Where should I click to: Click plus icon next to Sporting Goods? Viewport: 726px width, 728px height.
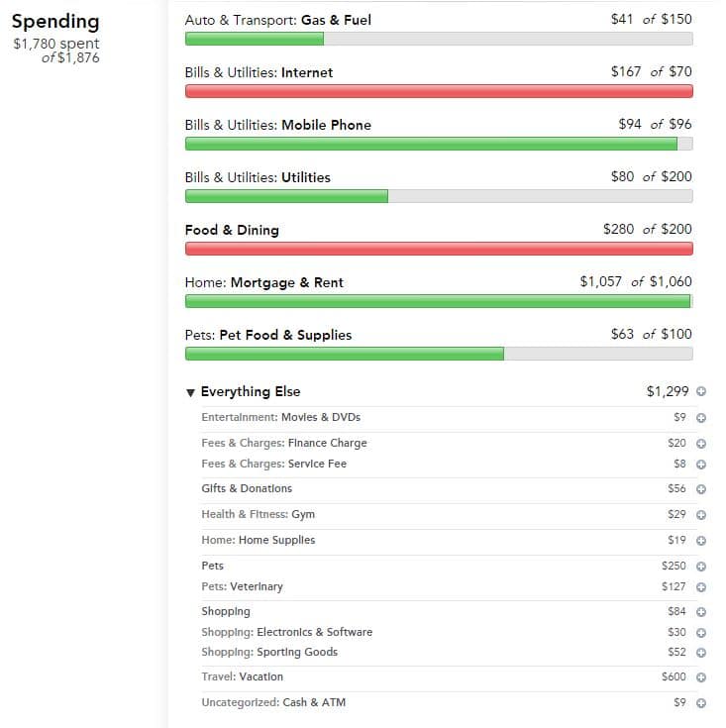coord(701,653)
